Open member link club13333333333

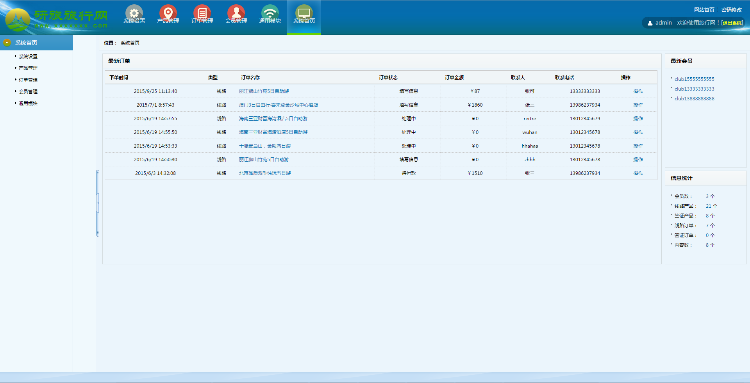coord(695,89)
